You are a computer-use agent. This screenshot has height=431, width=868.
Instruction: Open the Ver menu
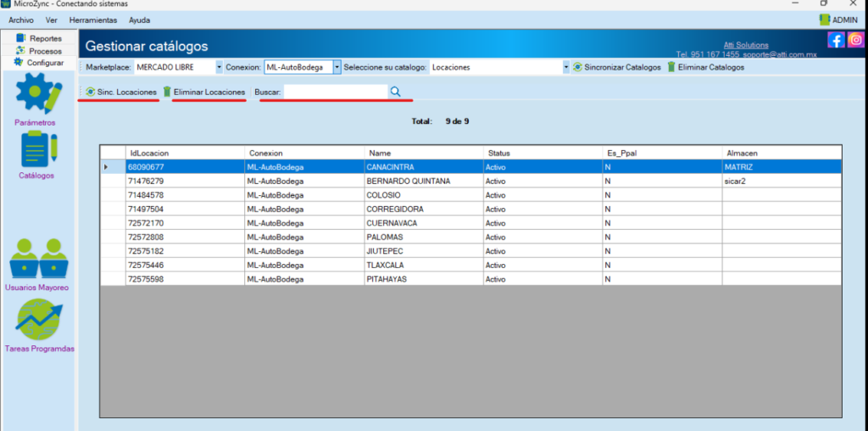(52, 20)
